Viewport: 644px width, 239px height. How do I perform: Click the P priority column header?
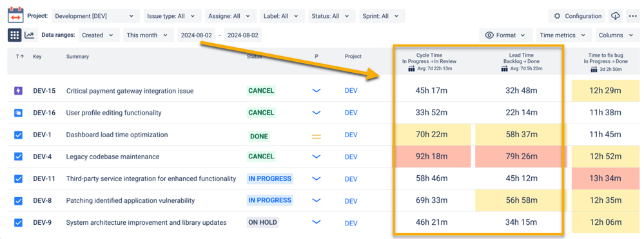317,56
